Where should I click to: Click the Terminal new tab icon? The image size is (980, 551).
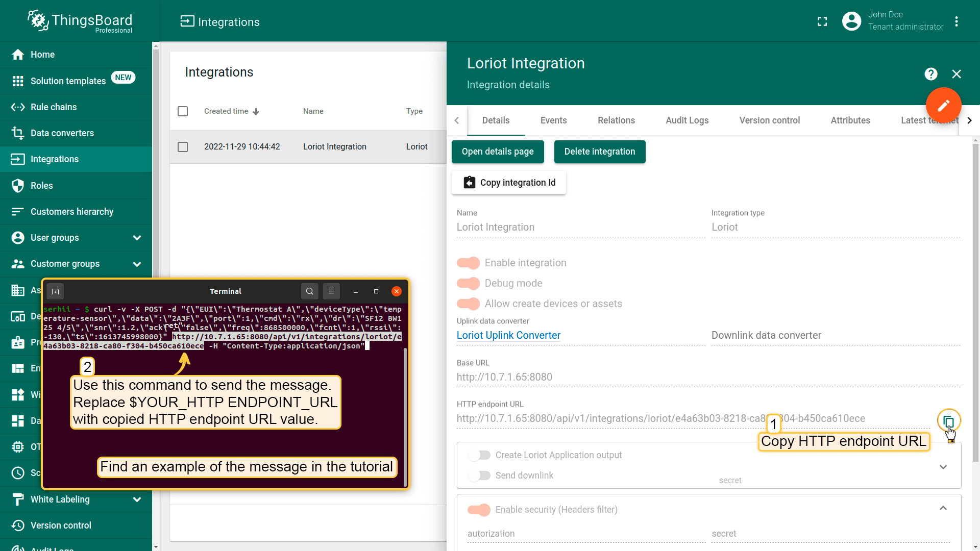(56, 291)
